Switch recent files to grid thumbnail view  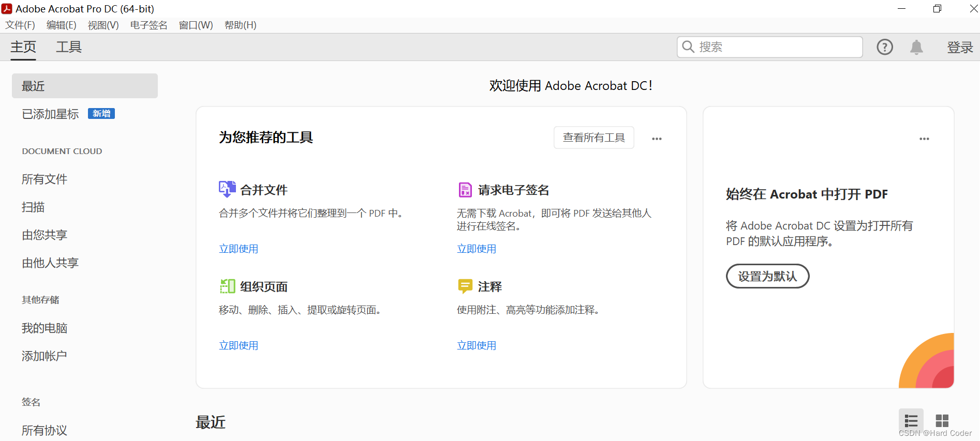942,421
